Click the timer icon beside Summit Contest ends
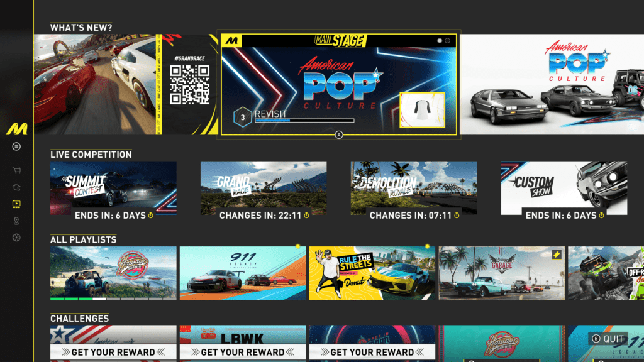Image resolution: width=644 pixels, height=362 pixels. coord(151,216)
